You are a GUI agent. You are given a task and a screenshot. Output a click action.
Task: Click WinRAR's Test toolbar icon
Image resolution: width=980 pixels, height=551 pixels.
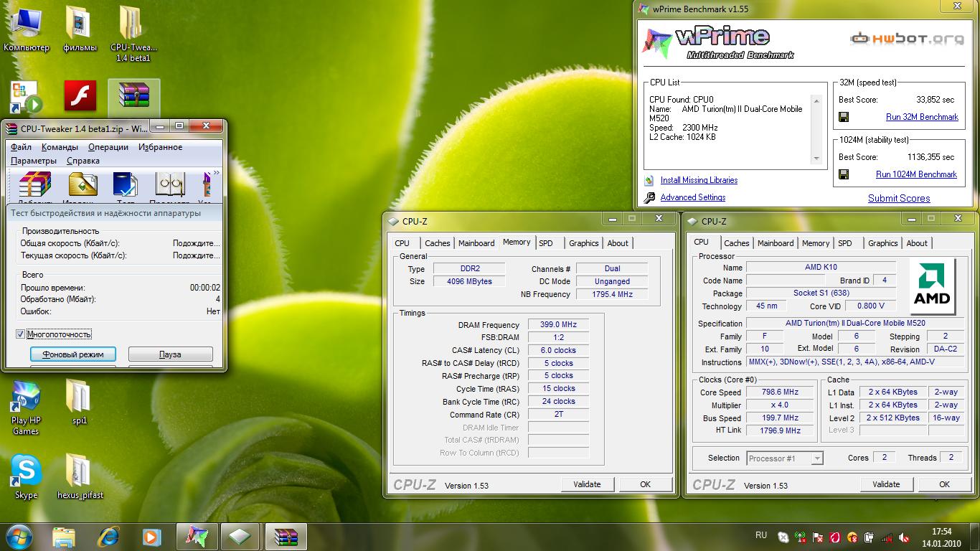click(x=126, y=185)
